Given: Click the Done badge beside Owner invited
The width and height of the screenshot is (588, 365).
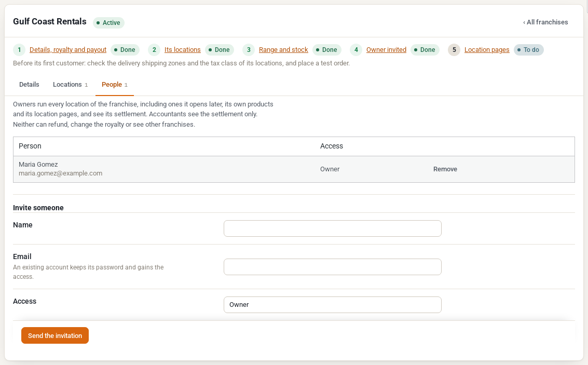Looking at the screenshot, I should coord(425,49).
